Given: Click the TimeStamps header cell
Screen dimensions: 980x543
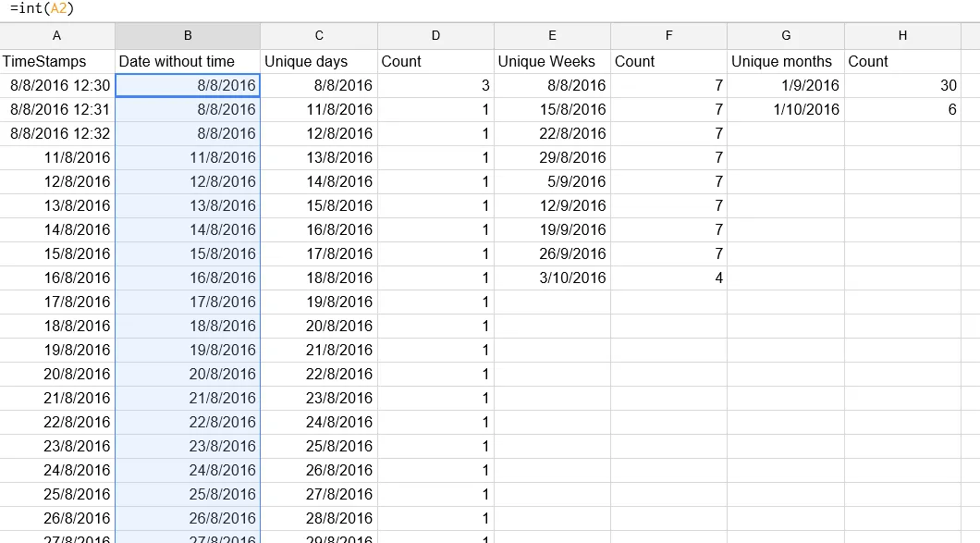Looking at the screenshot, I should 57,61.
